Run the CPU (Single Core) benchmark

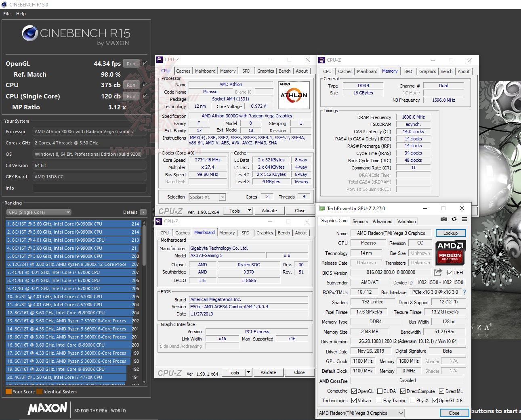tap(131, 96)
